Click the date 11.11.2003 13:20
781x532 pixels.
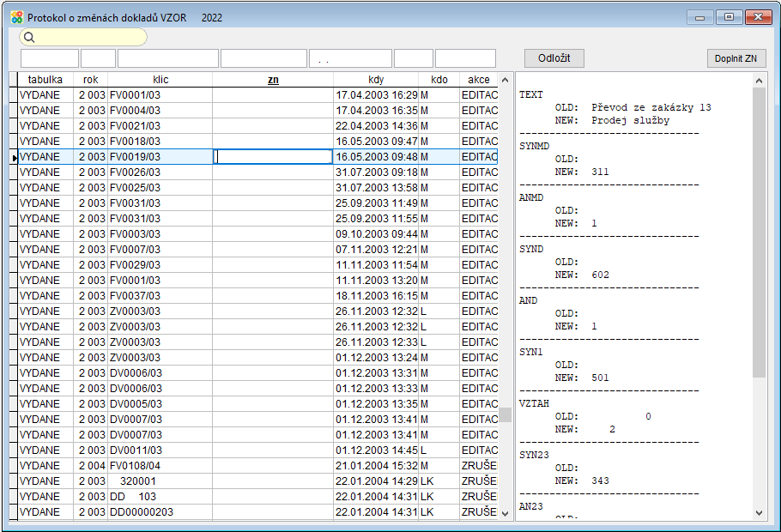[x=376, y=281]
